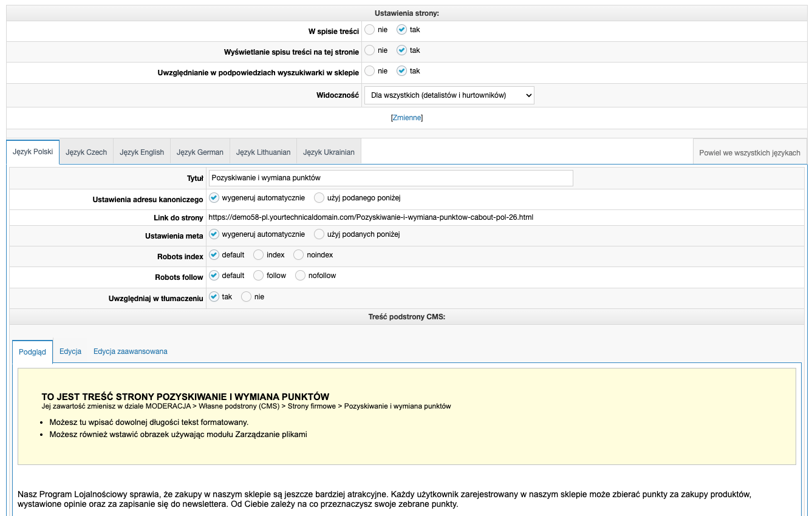Open the Widoczność dropdown
812x516 pixels.
tap(449, 95)
